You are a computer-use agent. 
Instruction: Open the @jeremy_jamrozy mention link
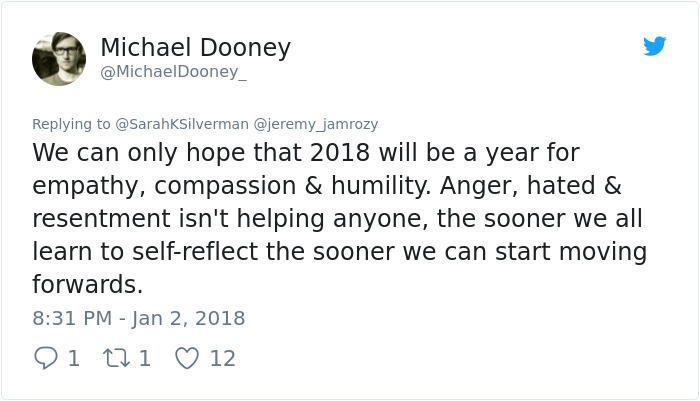coord(315,124)
